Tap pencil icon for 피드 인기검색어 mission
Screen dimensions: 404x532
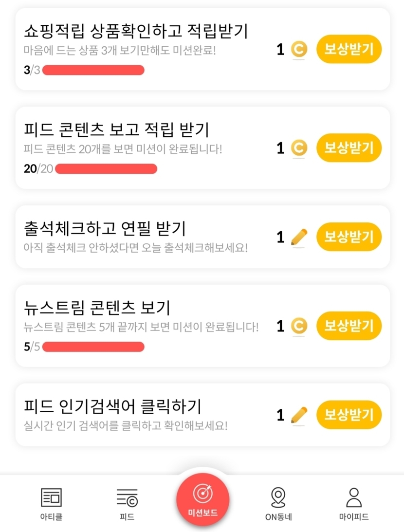[299, 415]
